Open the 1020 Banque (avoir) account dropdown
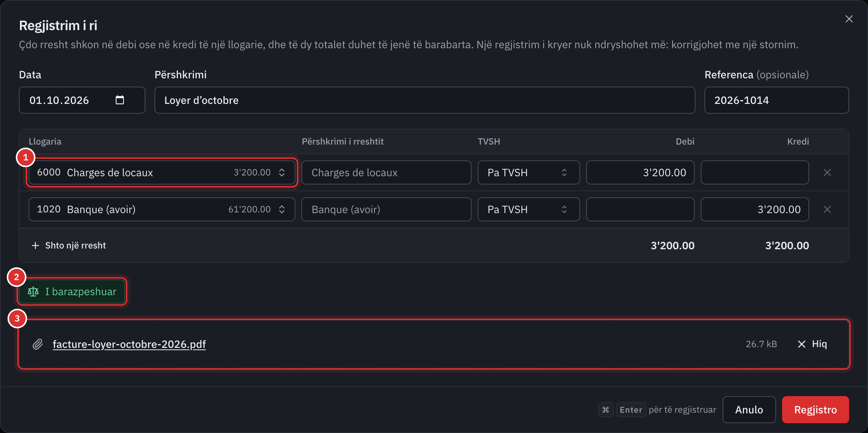This screenshot has width=868, height=433. [162, 209]
